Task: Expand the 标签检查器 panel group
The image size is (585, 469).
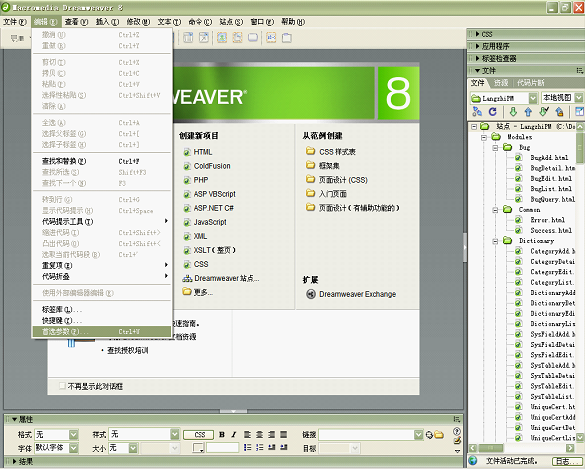Action: pos(478,58)
